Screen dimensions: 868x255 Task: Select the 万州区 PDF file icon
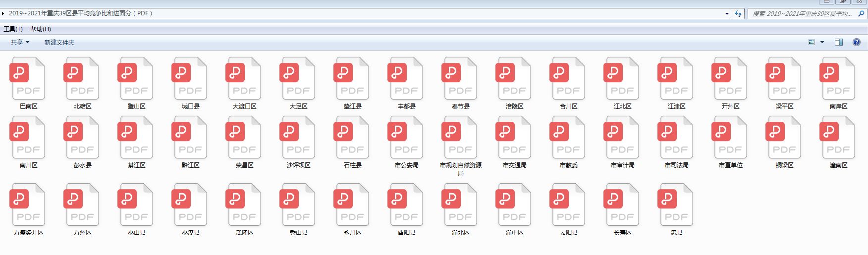click(x=82, y=204)
